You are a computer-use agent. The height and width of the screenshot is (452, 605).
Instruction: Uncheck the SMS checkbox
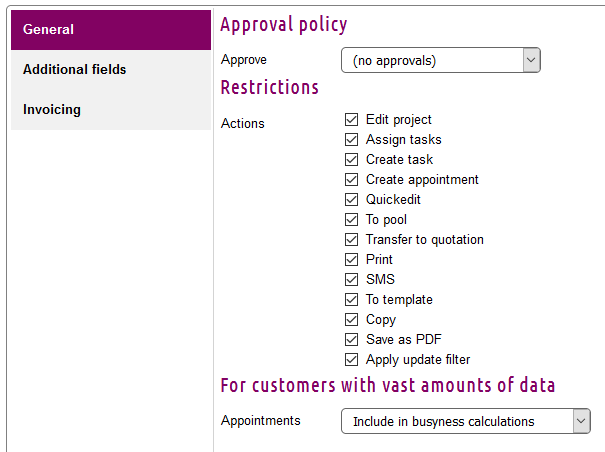pos(351,280)
